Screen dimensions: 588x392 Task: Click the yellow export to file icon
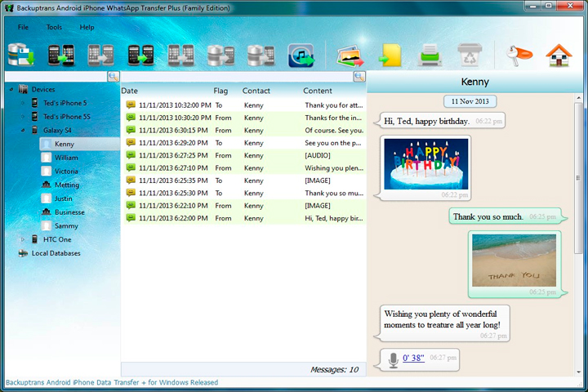[390, 56]
